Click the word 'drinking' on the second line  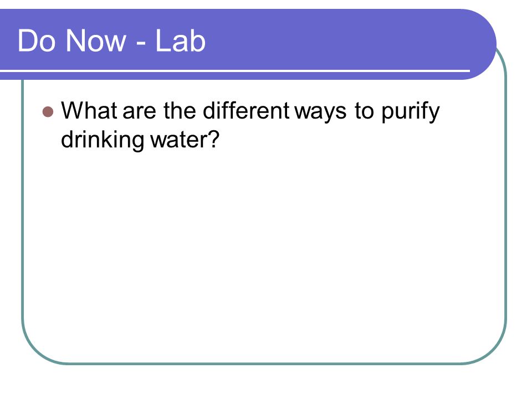(103, 140)
